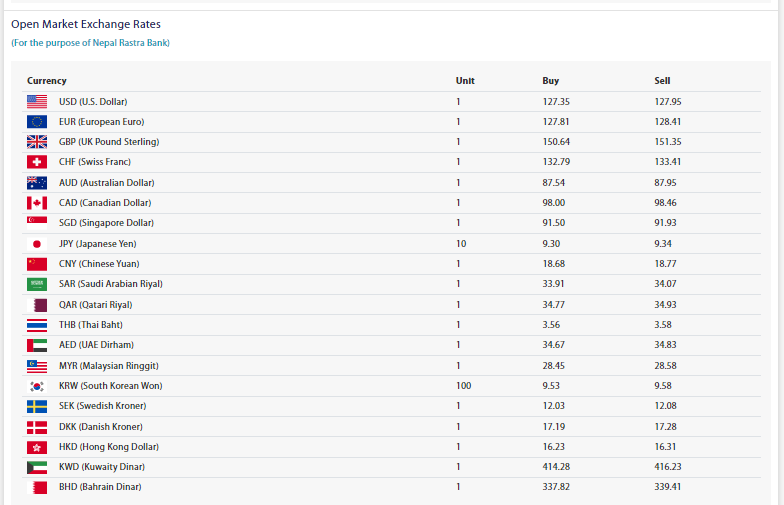The width and height of the screenshot is (784, 505).
Task: Click the Buy column header
Action: tap(550, 80)
